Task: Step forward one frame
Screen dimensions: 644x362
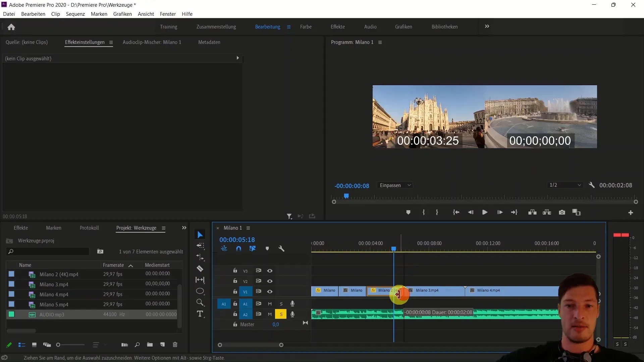Action: 500,213
